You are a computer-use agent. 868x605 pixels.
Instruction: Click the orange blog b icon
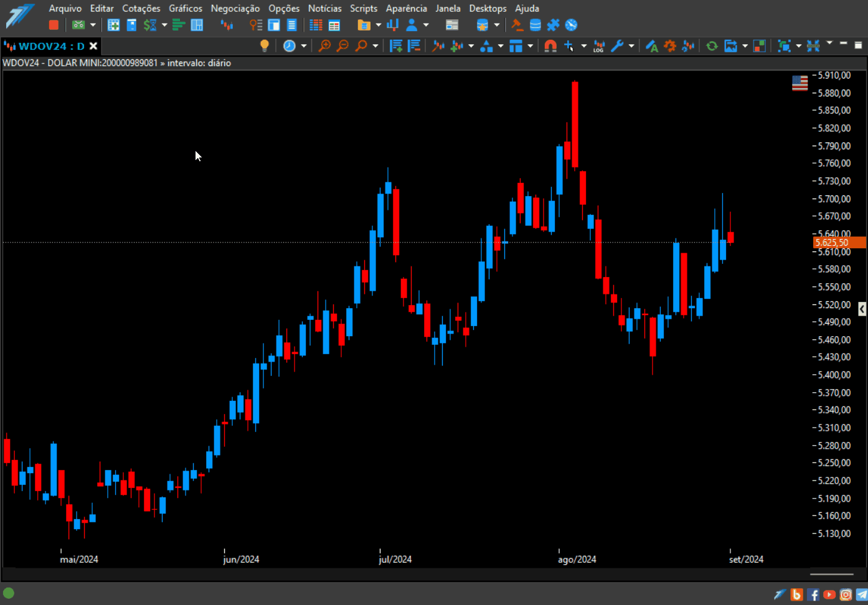796,595
